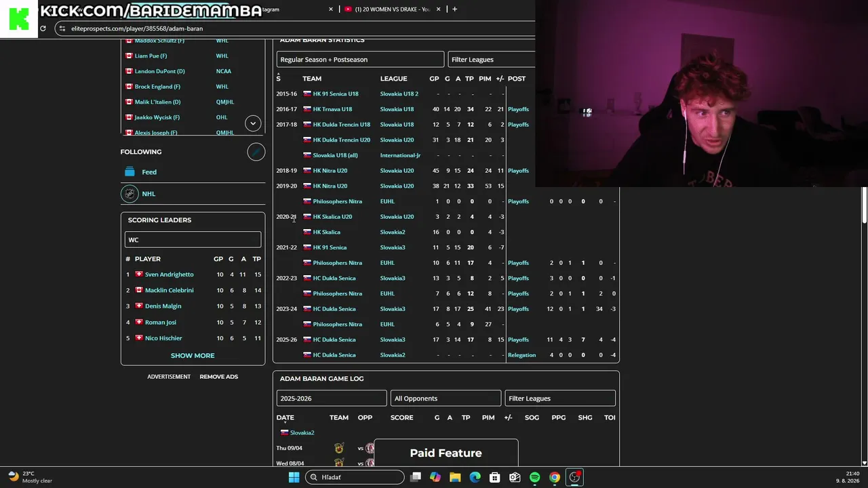Open the Feed link in Following
Screen dimensions: 868x488
click(x=149, y=172)
